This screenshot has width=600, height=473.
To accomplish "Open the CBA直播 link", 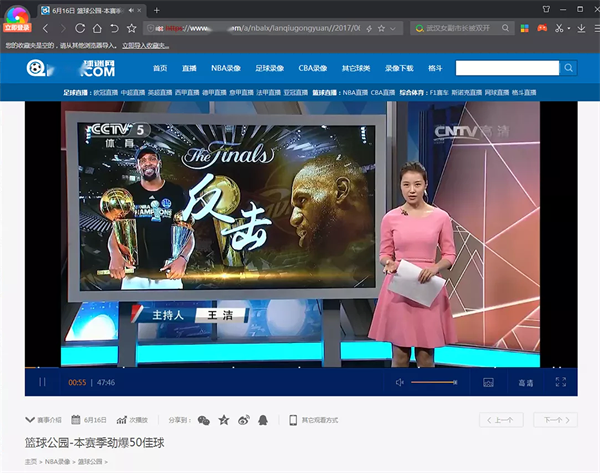I will click(383, 92).
